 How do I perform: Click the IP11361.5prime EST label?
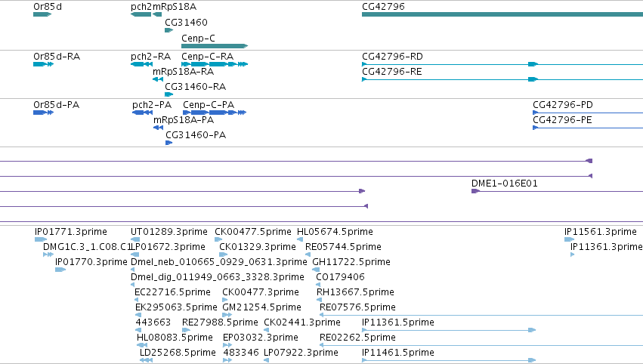(397, 322)
